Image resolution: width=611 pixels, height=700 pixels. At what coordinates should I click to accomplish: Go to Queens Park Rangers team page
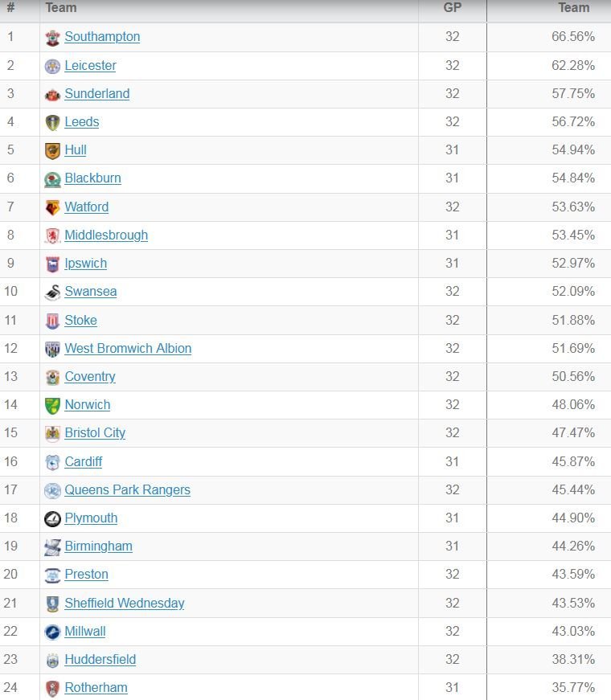point(127,490)
